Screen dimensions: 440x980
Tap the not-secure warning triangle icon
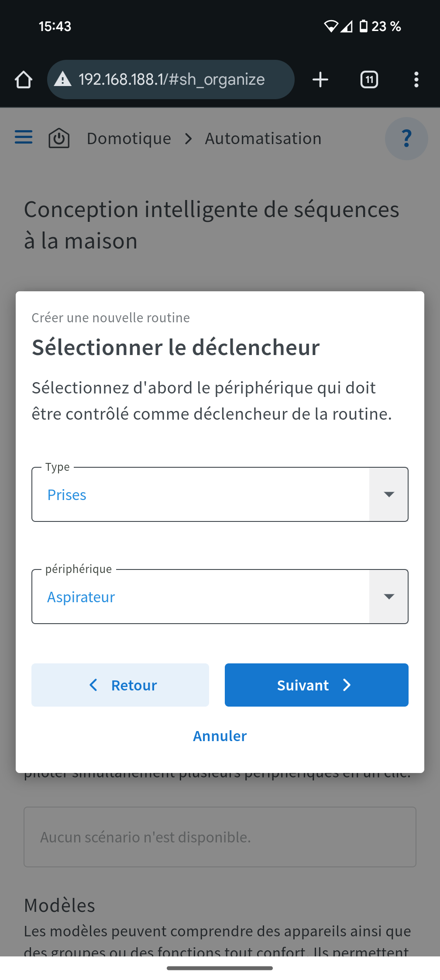tap(63, 79)
